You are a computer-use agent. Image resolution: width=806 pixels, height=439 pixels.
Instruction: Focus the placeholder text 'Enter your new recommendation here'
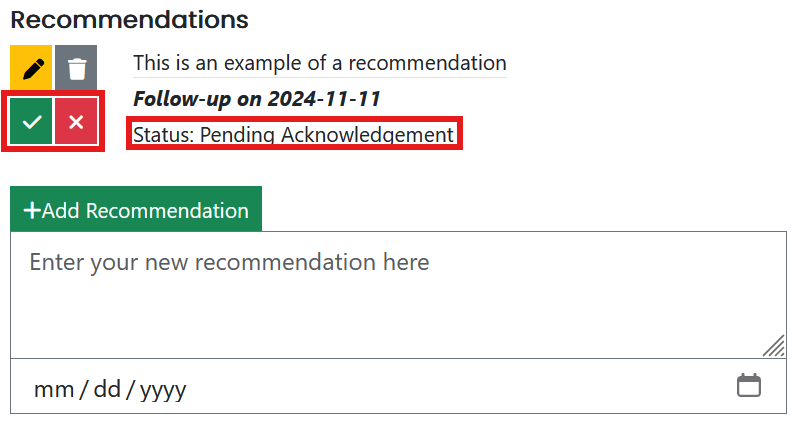[229, 263]
